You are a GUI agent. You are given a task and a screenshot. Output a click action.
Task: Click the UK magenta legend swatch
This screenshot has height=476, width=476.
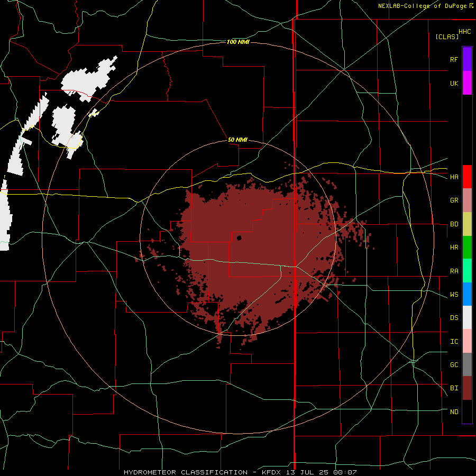tap(467, 83)
